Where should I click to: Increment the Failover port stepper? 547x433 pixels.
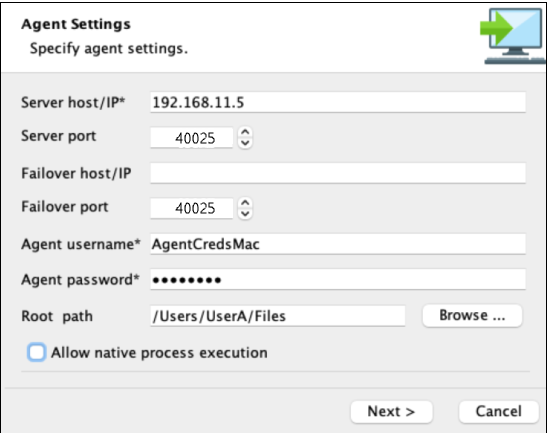(245, 203)
